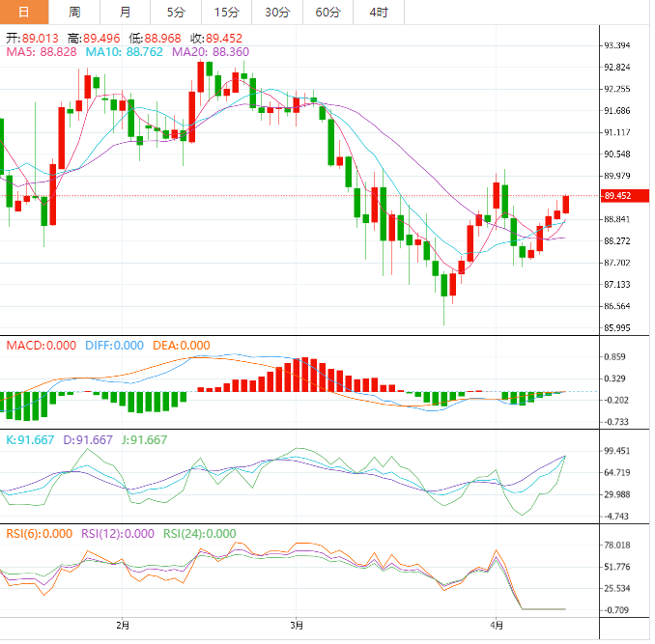Click the MA20 indicator label
The image size is (655, 644).
(x=210, y=51)
